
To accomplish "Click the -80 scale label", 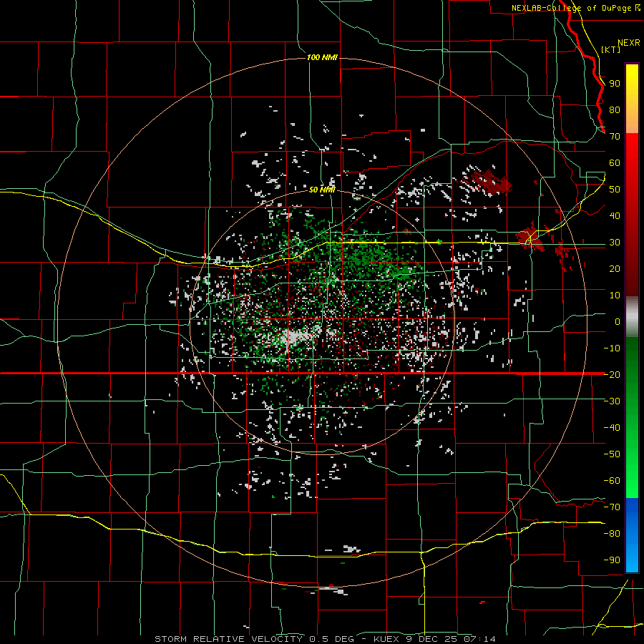I will [x=612, y=534].
